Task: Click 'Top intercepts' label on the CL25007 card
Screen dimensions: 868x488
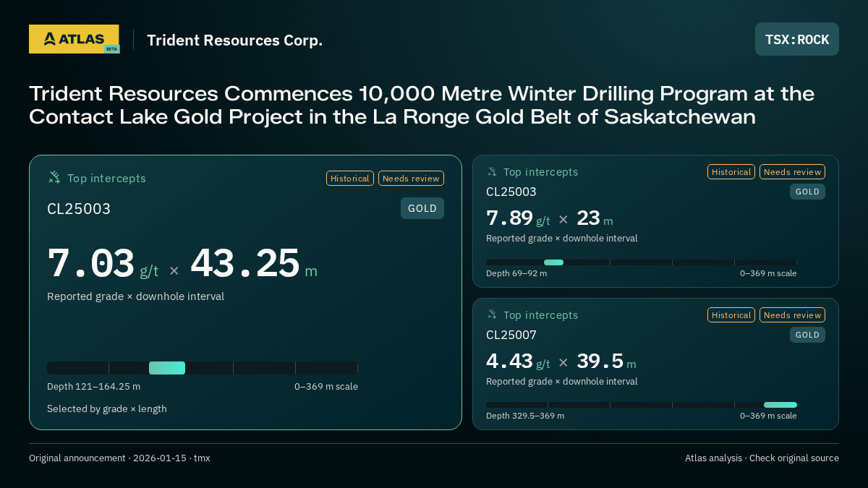Action: click(x=541, y=314)
